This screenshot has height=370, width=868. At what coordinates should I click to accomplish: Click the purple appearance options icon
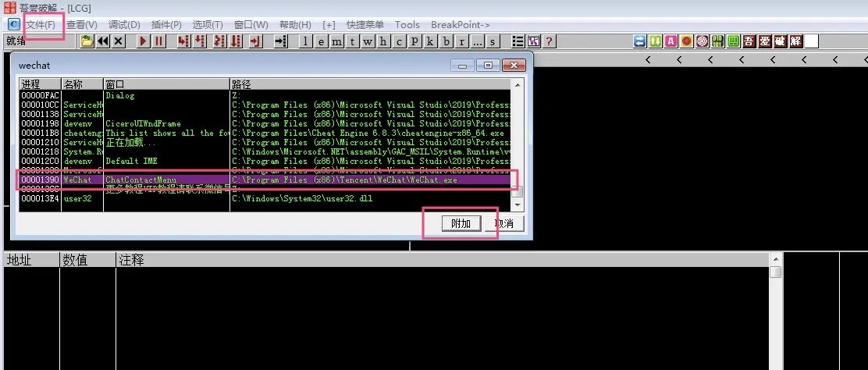coord(534,41)
